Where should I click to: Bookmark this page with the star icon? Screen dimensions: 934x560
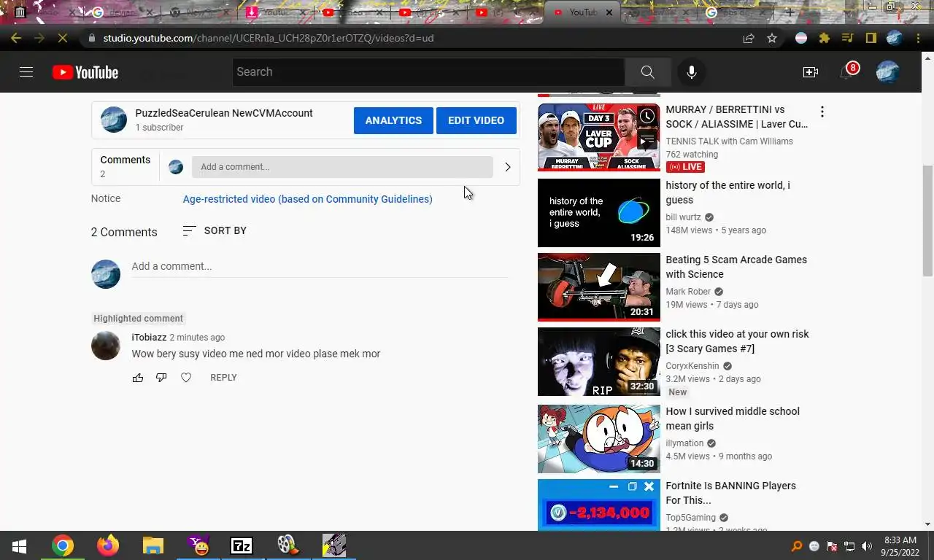pyautogui.click(x=772, y=38)
